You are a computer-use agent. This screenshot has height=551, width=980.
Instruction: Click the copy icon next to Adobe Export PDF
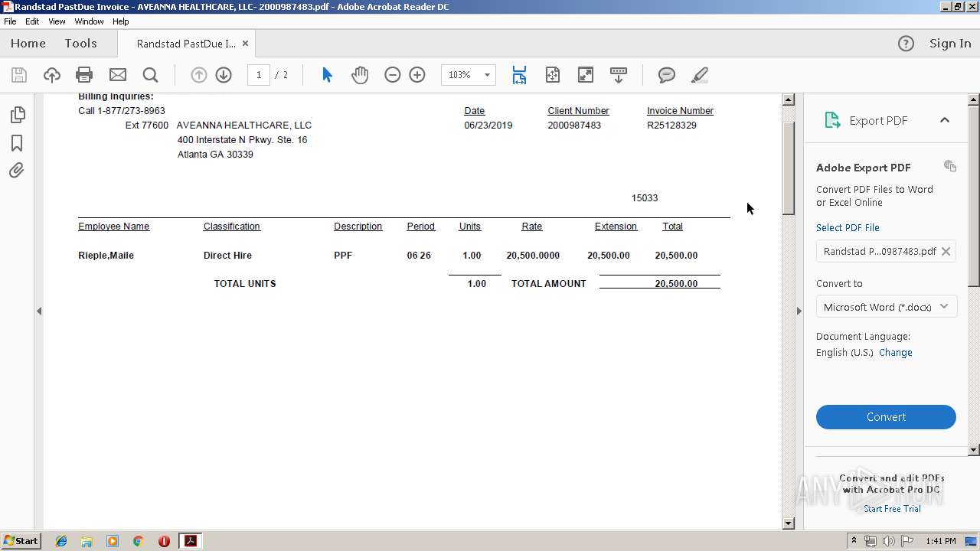950,166
